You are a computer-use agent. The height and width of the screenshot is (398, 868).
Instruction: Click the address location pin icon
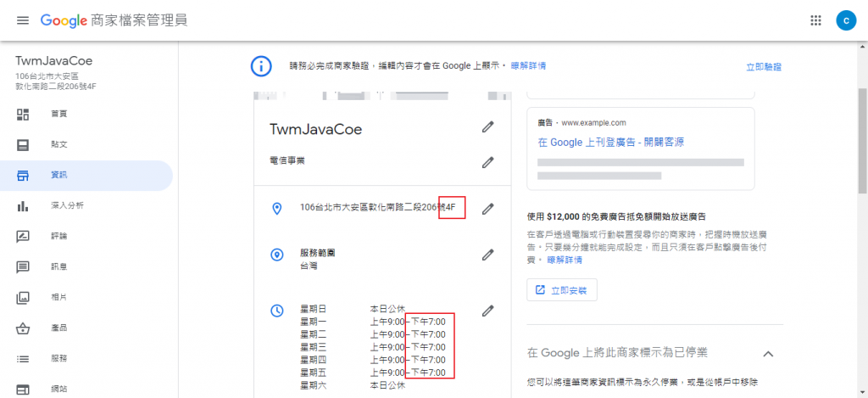tap(277, 209)
